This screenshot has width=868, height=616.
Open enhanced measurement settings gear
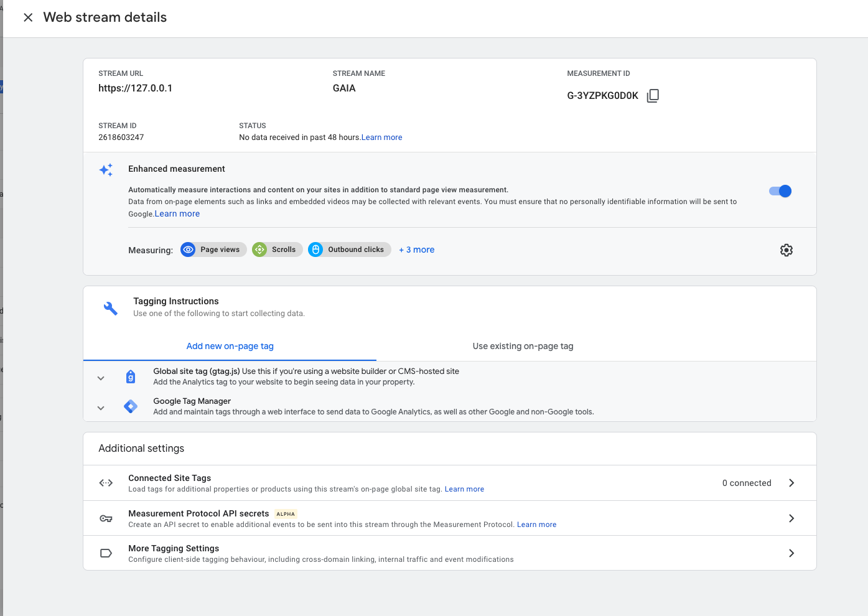coord(786,250)
